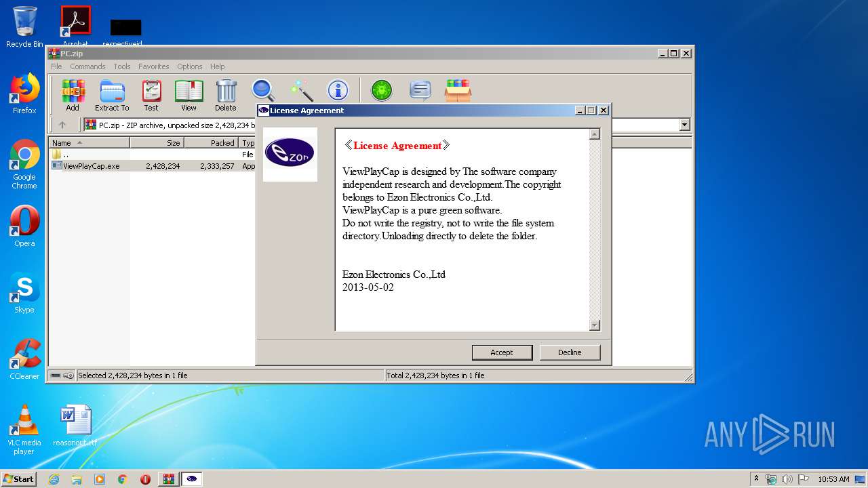Screen dimensions: 868x488
Task: Click the Start button
Action: pyautogui.click(x=18, y=479)
